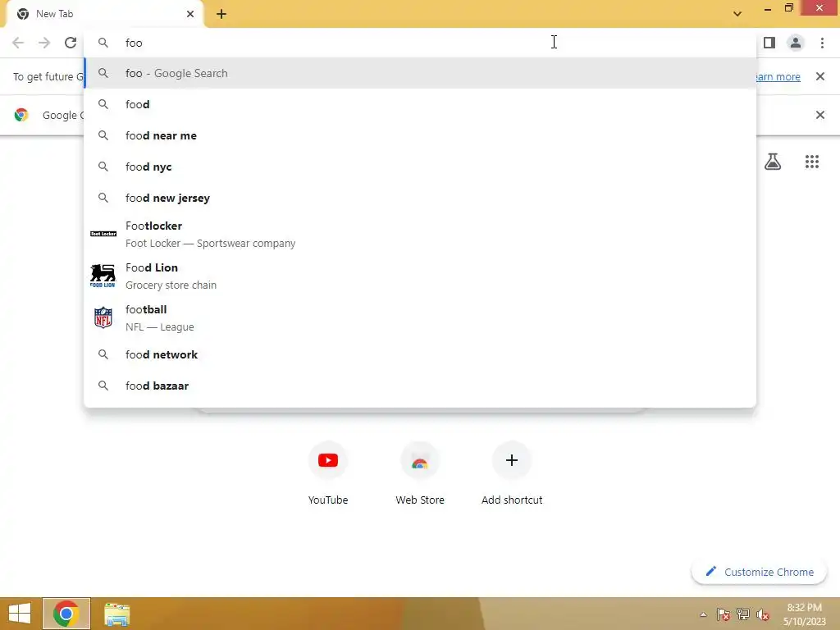Open Chrome three-dot menu
Screen dimensions: 840x630
[x=822, y=43]
